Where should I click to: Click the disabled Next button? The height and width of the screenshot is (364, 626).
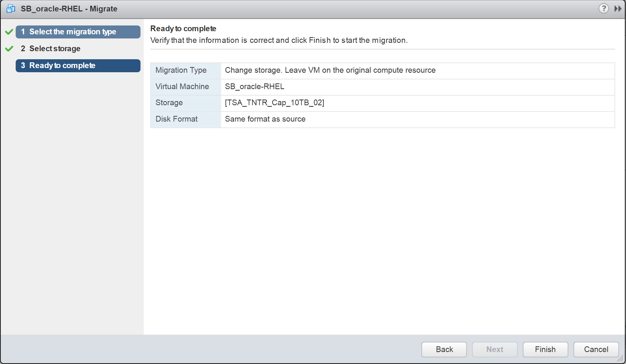click(x=494, y=349)
